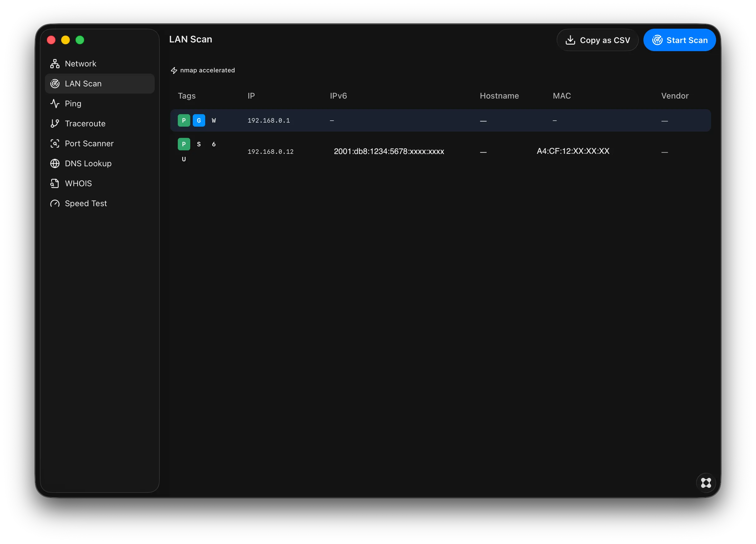This screenshot has height=544, width=756.
Task: Click the U tag on 192.168.0.12
Action: tap(184, 159)
